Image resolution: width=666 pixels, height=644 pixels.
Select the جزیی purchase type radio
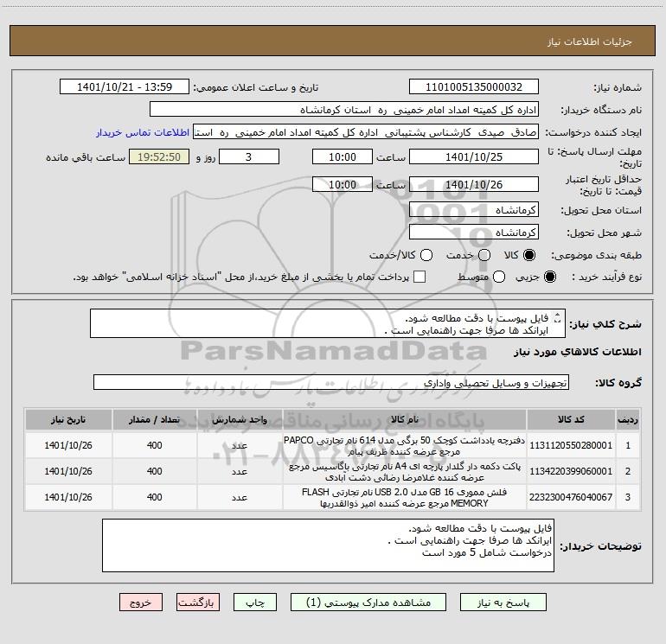tap(550, 277)
